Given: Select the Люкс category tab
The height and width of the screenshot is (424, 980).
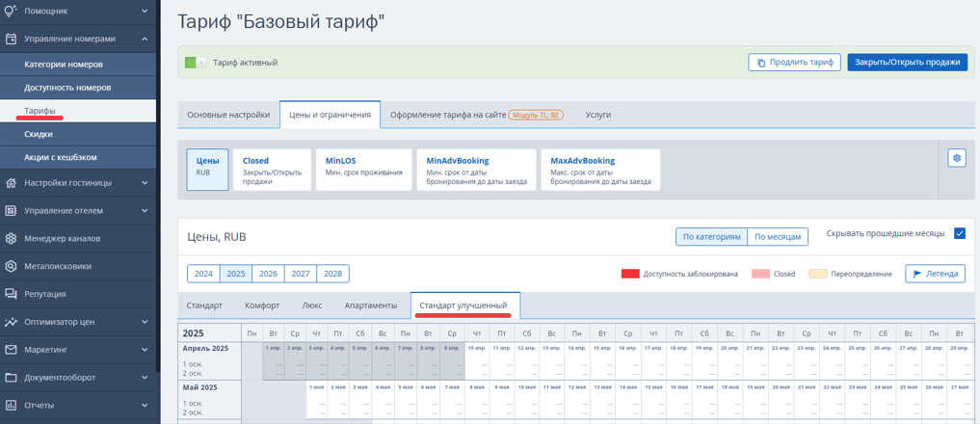Looking at the screenshot, I should point(312,305).
